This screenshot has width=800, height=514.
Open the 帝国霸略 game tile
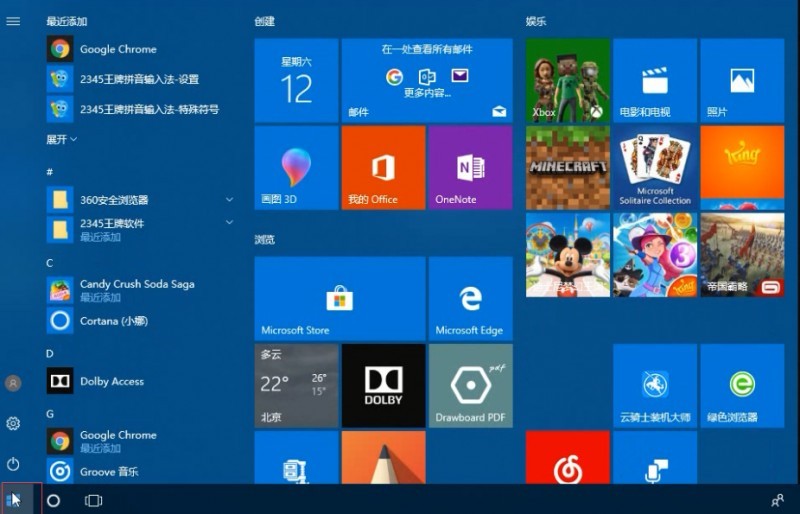(742, 255)
